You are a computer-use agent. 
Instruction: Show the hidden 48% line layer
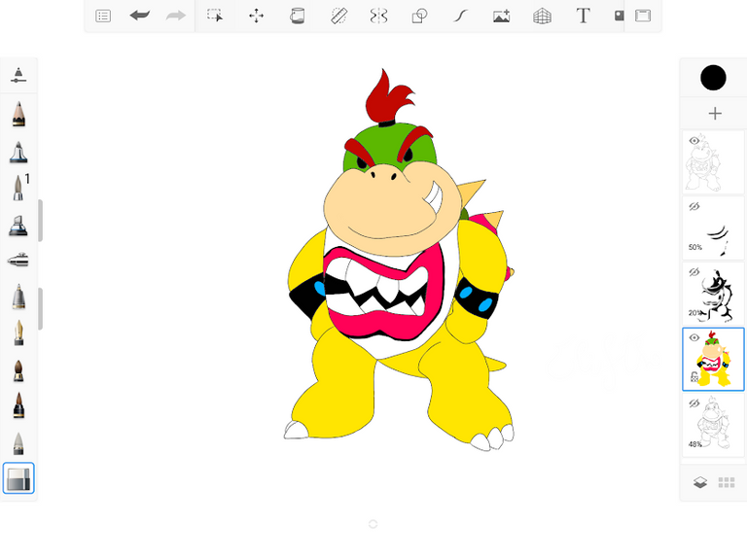click(x=694, y=403)
